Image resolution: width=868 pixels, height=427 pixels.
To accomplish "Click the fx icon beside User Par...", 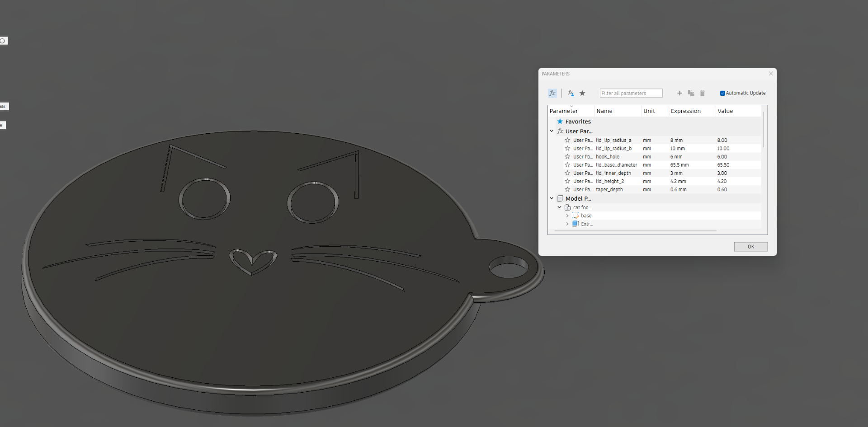I will click(x=560, y=131).
